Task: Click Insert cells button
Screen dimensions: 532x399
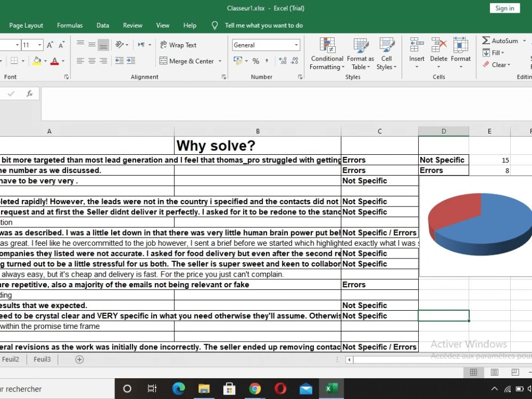Action: tap(417, 53)
